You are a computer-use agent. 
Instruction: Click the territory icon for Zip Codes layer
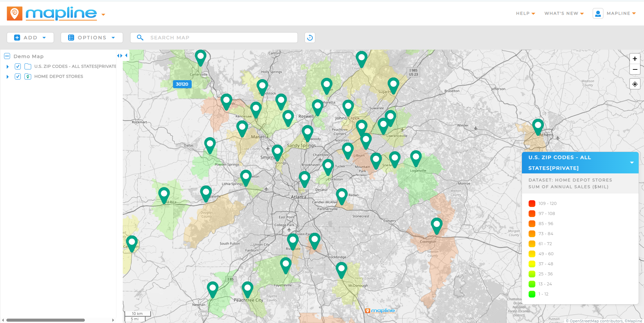coord(28,66)
